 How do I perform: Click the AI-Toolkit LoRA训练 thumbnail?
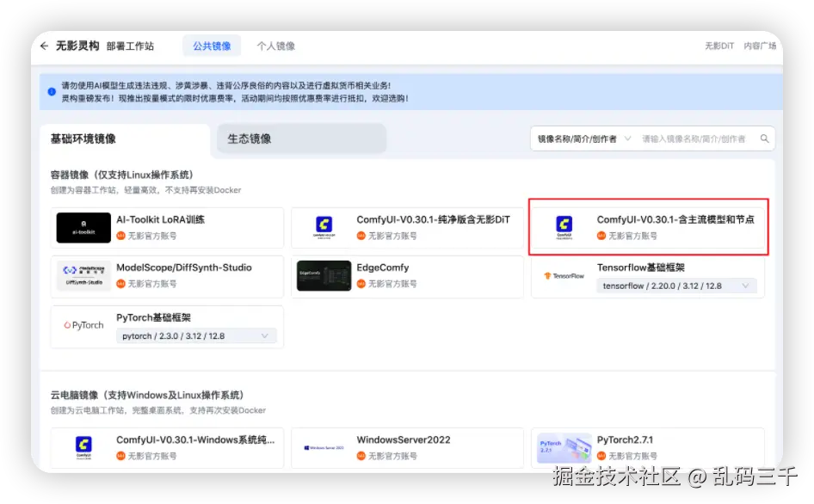(83, 228)
